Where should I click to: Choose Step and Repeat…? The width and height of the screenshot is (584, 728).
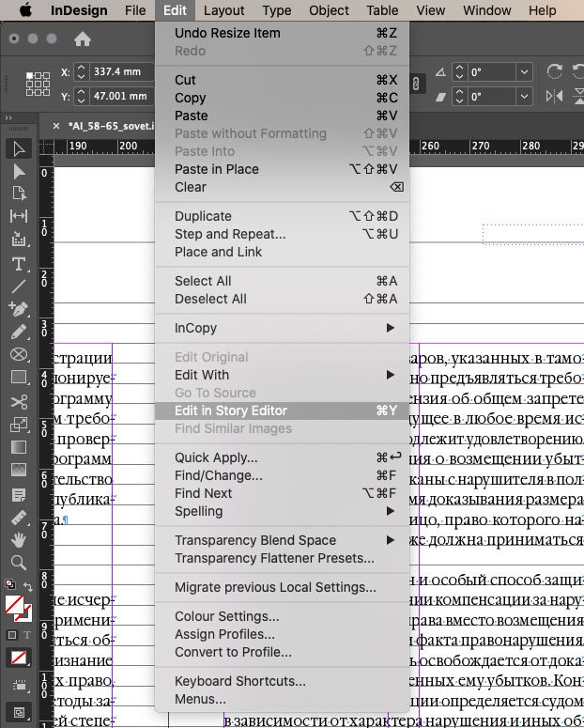(282, 234)
